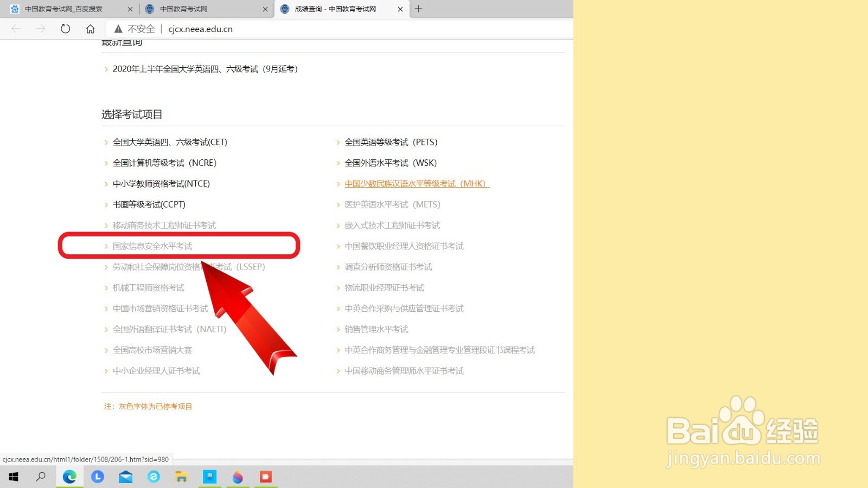The height and width of the screenshot is (488, 868).
Task: Go forward in browser history
Action: [x=41, y=29]
